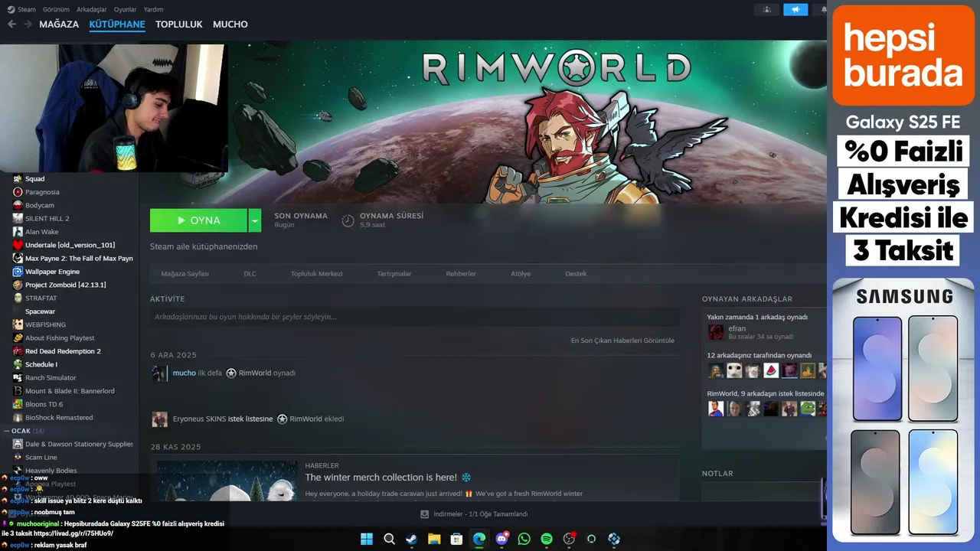
Task: Click the blue announcements megaphone button
Action: click(x=795, y=9)
